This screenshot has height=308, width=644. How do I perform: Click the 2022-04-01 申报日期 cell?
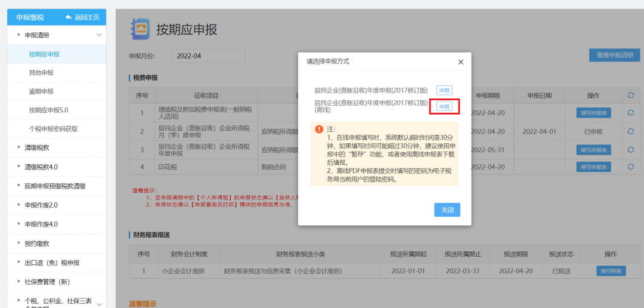tap(539, 131)
